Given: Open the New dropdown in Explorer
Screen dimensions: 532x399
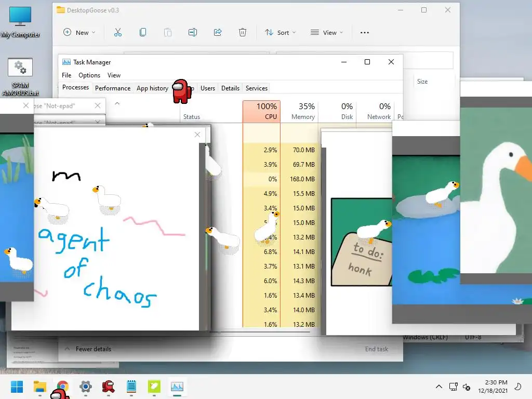Looking at the screenshot, I should click(x=79, y=32).
